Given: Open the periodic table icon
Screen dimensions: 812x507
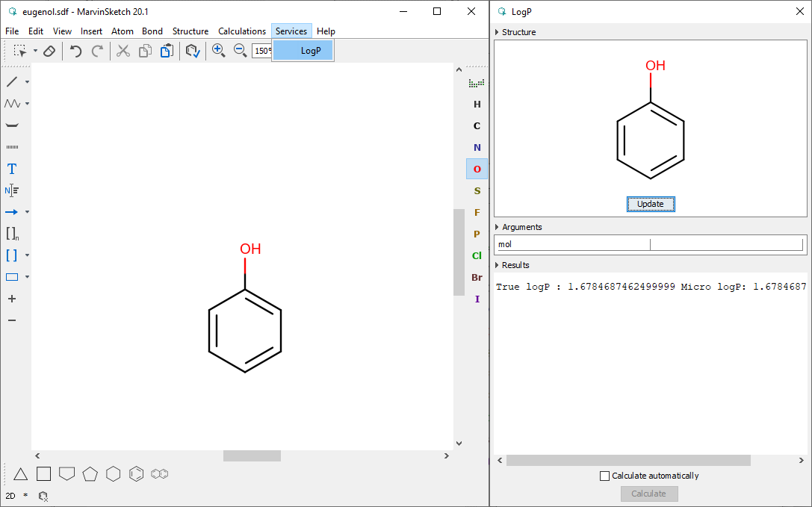Looking at the screenshot, I should 476,83.
